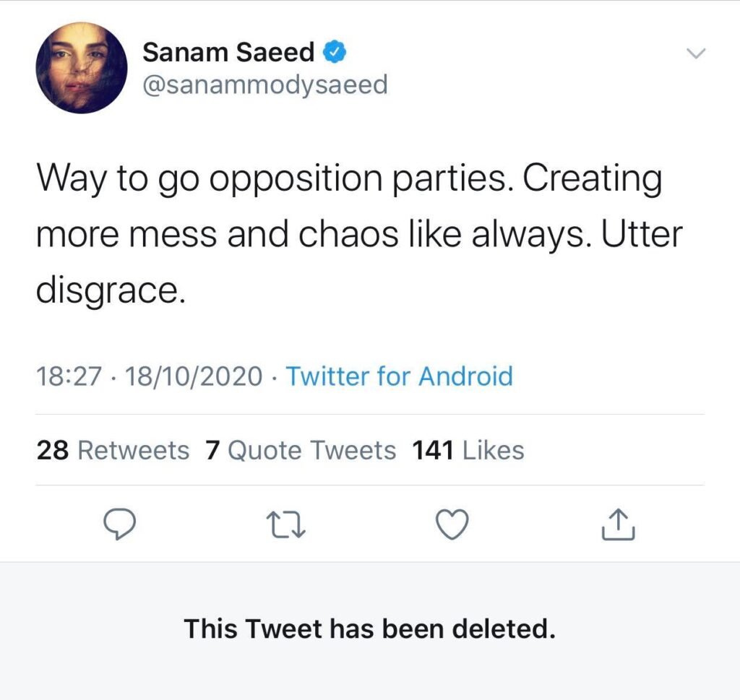This screenshot has height=700, width=740.
Task: Click the "Retweets" label text
Action: [x=133, y=451]
